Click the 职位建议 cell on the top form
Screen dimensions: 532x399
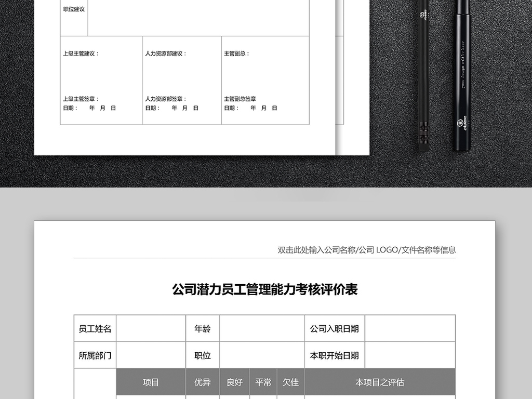[x=73, y=8]
